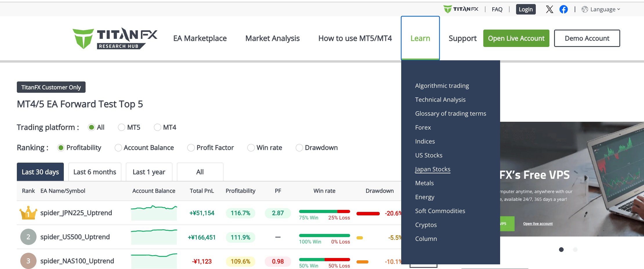Click the small Titan FX logo in top bar
This screenshot has height=269, width=644.
[461, 9]
